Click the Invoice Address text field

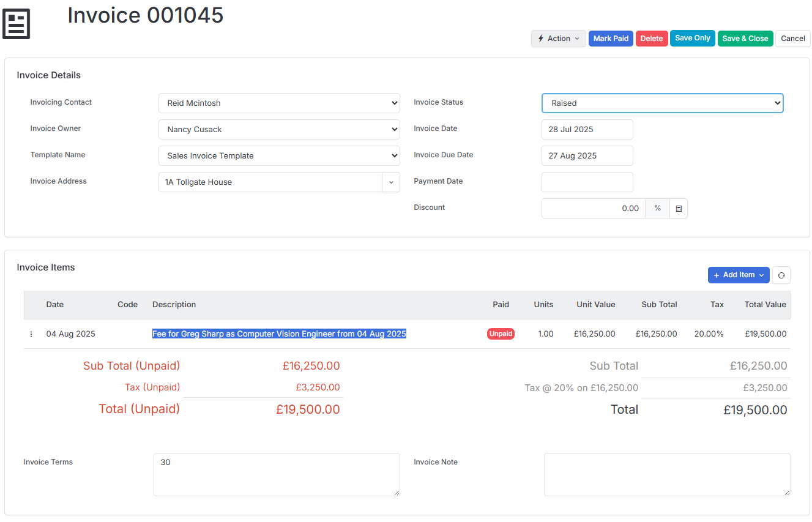click(270, 182)
